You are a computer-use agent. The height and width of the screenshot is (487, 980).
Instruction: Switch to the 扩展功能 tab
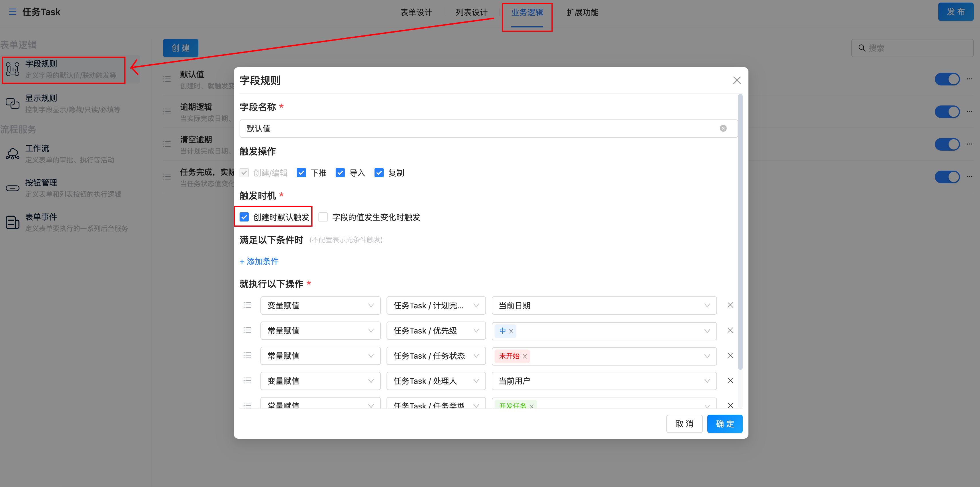(582, 12)
